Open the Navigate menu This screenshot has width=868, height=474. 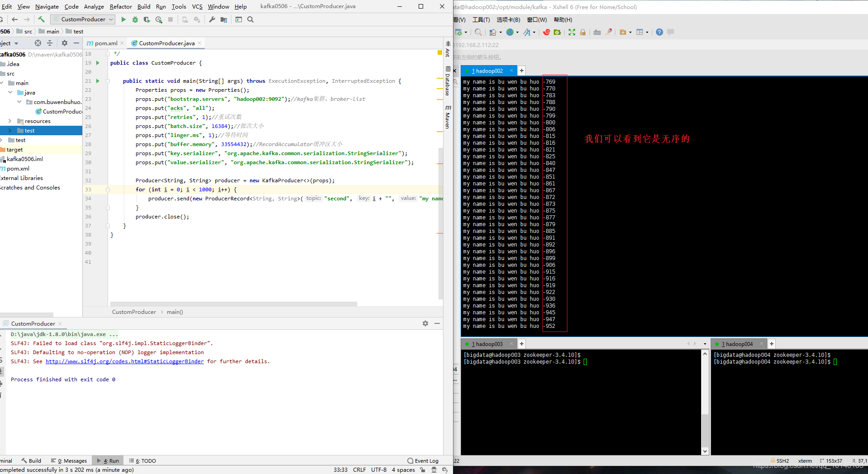(x=47, y=6)
